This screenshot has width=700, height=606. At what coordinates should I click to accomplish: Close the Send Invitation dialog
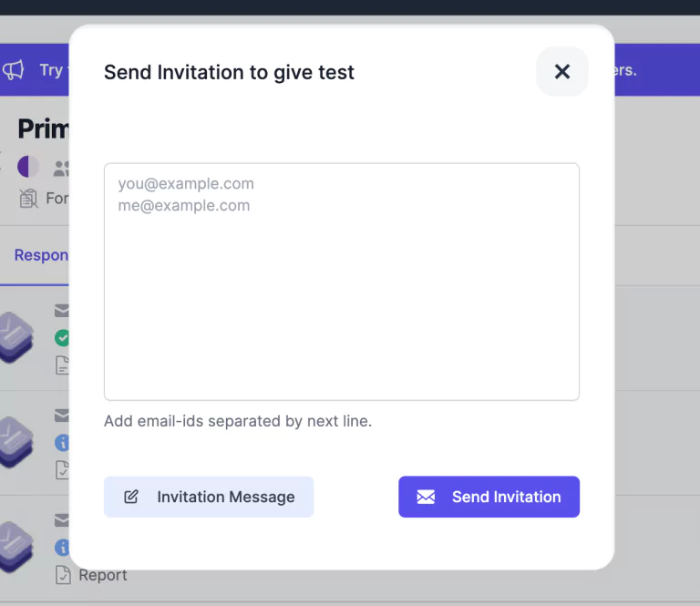(x=562, y=71)
